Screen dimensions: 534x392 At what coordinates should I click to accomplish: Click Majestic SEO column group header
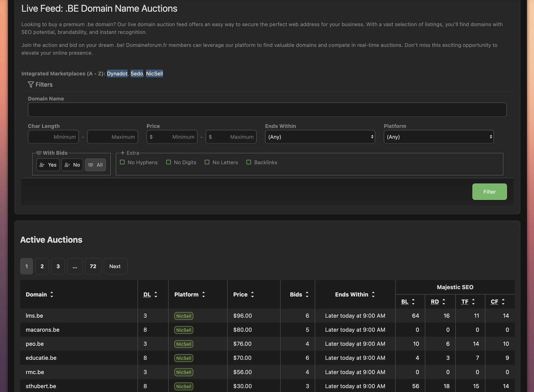pyautogui.click(x=455, y=287)
